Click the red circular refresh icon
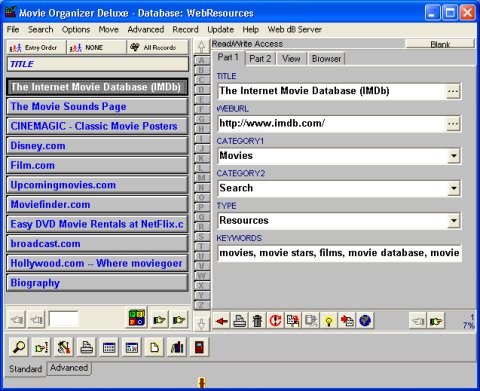Viewport: 480px width, 391px height. pos(275,321)
